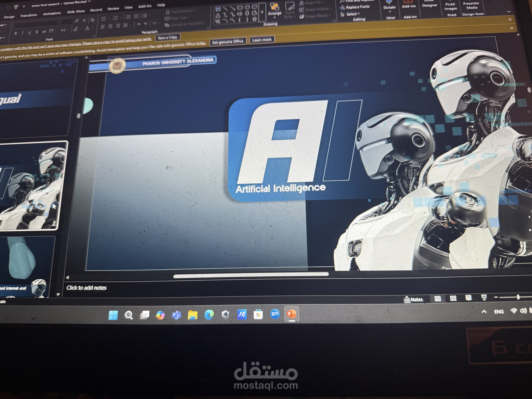Click Font Color (A) button
Screen dimensions: 532x399
87,28
